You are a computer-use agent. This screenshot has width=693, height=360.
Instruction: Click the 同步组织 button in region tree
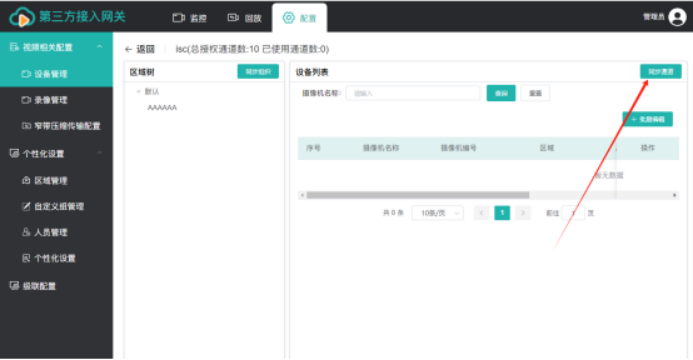click(x=258, y=72)
